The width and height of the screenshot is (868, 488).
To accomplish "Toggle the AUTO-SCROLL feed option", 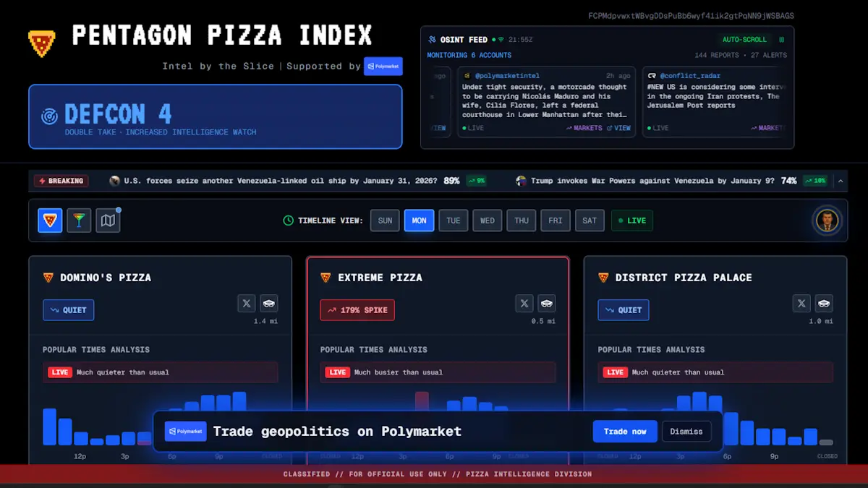I will 744,40.
